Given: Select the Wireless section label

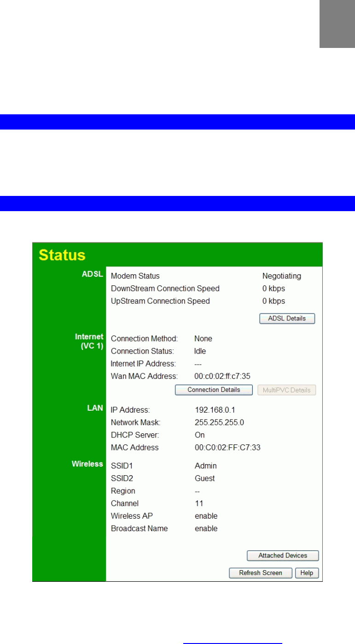Looking at the screenshot, I should 87,464.
